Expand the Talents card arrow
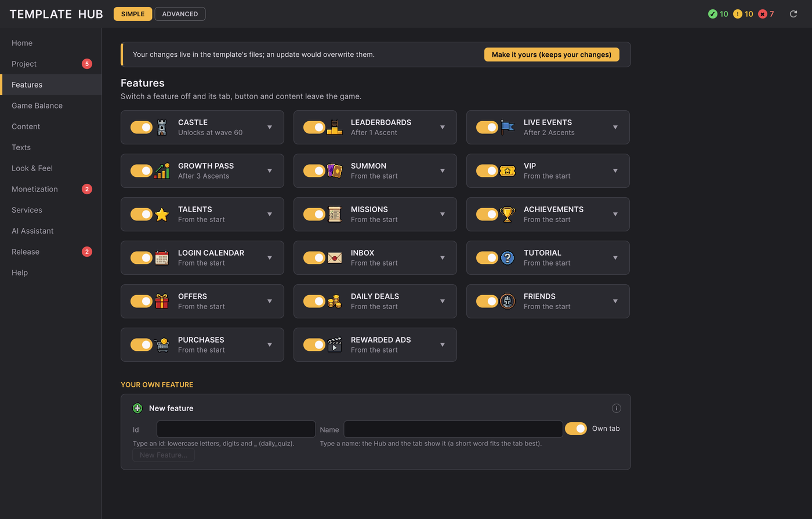Screen dimensions: 812x519 (270, 214)
